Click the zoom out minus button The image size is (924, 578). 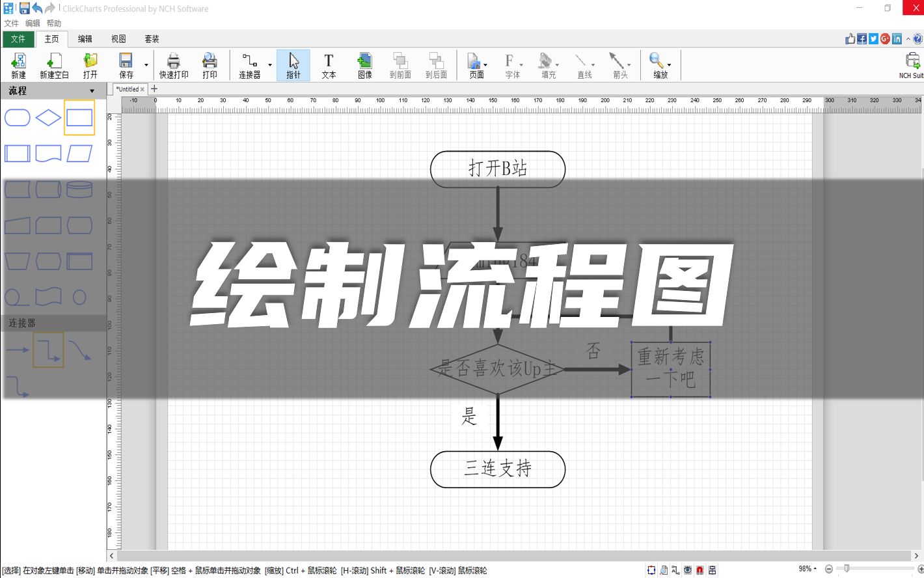(x=829, y=569)
